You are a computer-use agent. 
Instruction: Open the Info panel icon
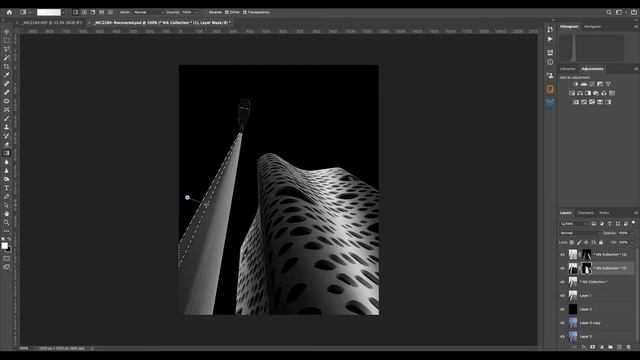coord(550,62)
